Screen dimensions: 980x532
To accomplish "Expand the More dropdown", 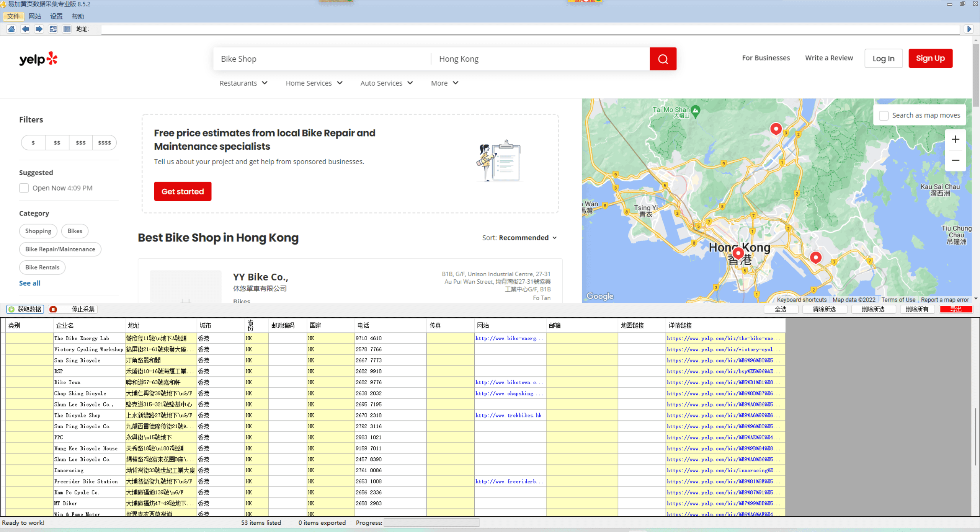I will (x=444, y=83).
